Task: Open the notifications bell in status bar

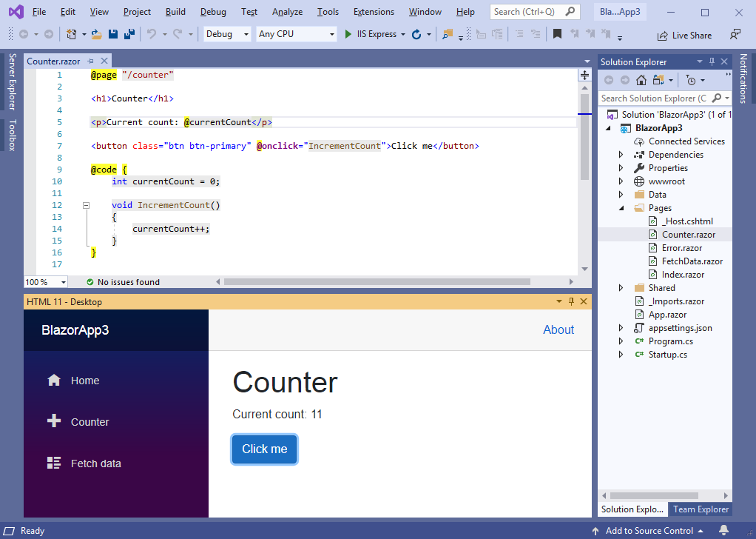Action: coord(723,530)
